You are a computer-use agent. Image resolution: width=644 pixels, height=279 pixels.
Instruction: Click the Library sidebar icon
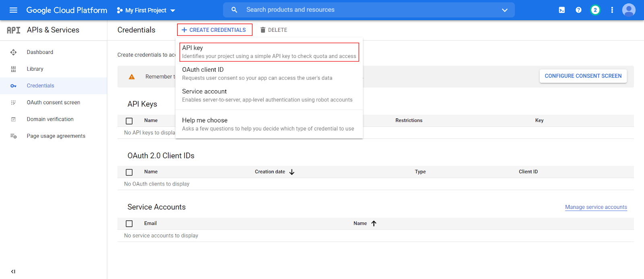13,69
